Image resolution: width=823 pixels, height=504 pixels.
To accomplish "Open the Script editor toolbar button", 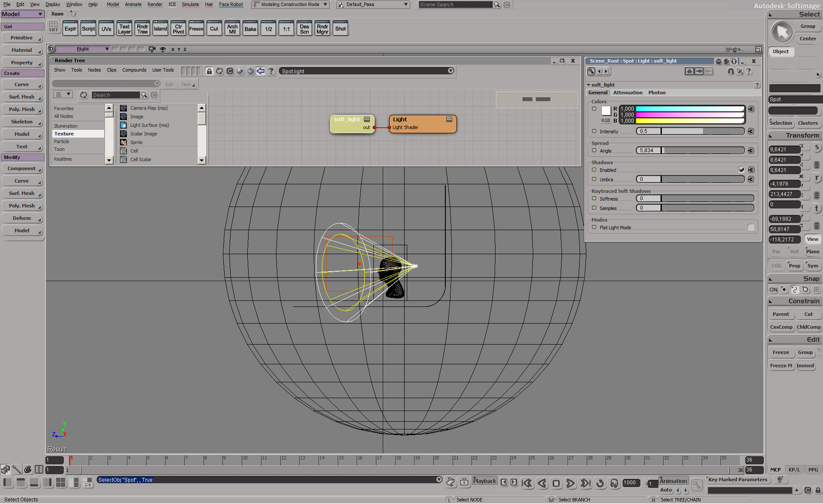I will pyautogui.click(x=88, y=29).
